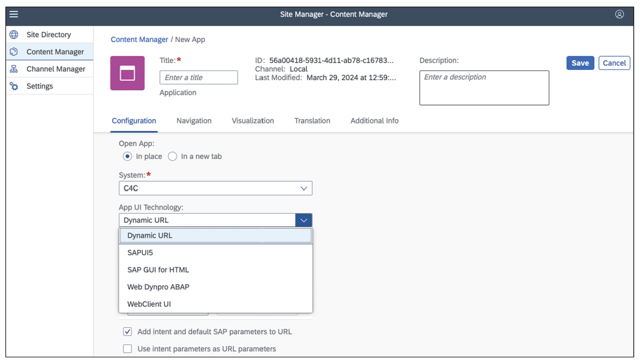Image resolution: width=640 pixels, height=364 pixels.
Task: Click the Enter a title field
Action: [198, 78]
